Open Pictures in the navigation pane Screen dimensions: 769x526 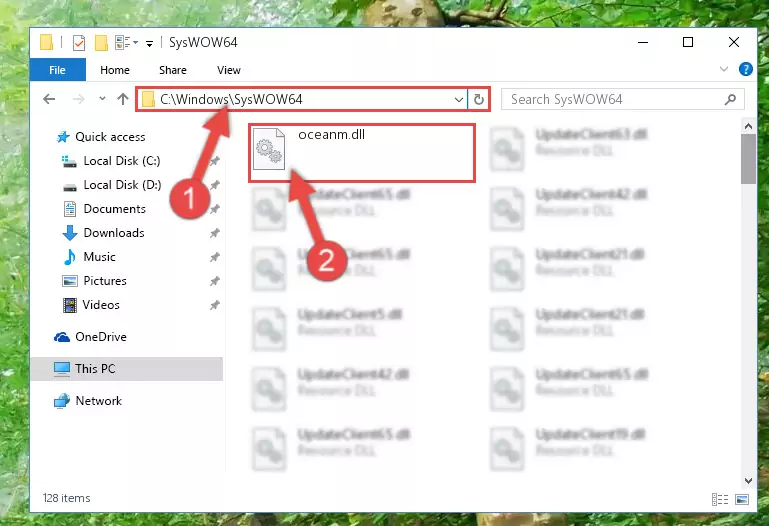click(104, 281)
